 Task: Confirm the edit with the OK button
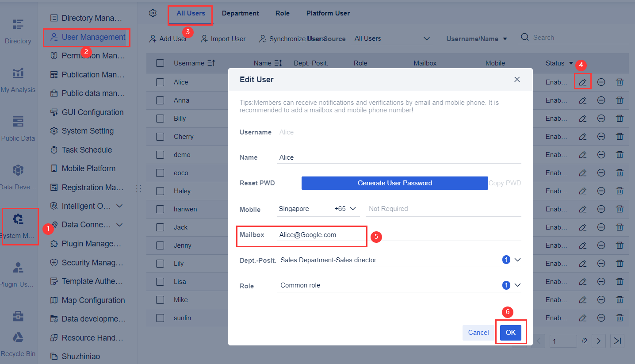[511, 332]
